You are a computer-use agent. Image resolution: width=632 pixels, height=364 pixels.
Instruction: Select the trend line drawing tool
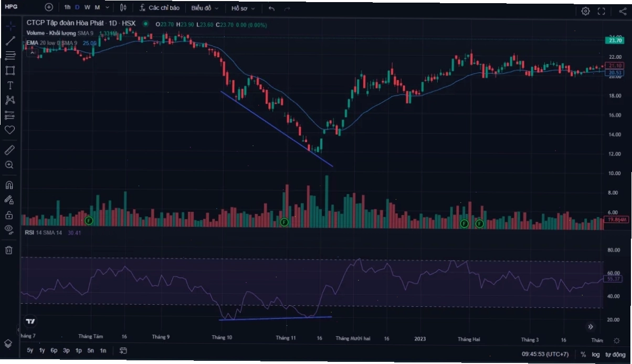click(x=10, y=41)
